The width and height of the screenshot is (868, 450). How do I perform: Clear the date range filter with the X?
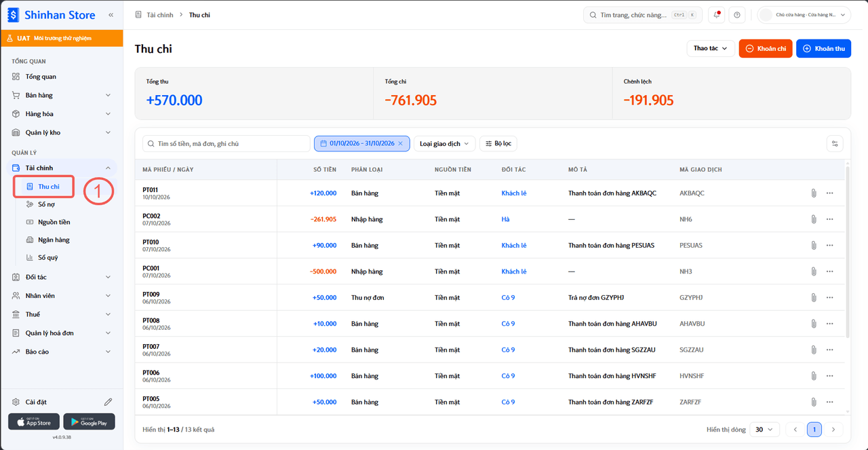point(400,144)
